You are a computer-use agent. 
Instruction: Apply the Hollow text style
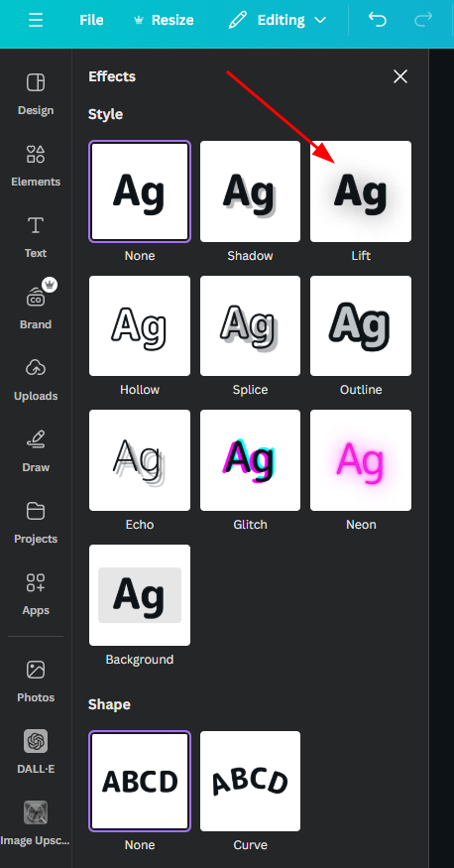click(140, 326)
